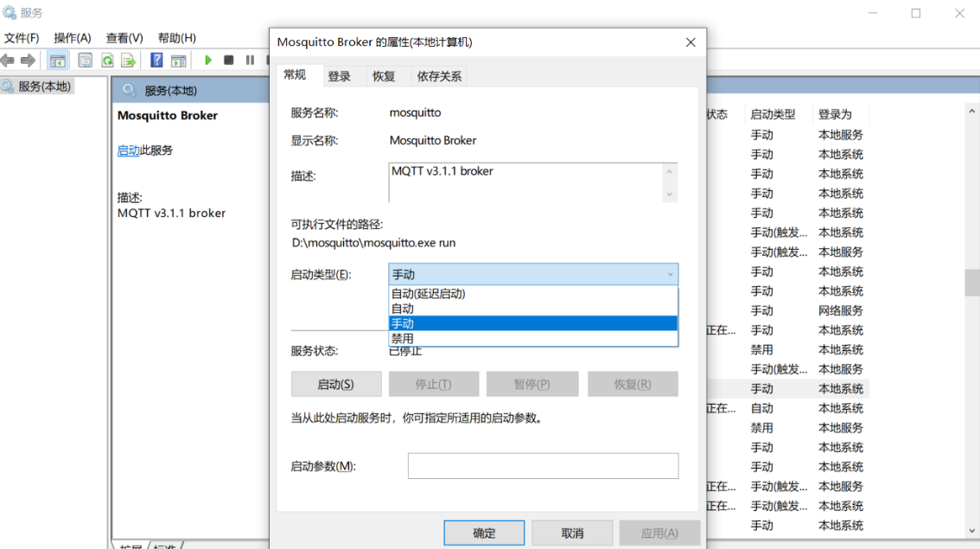Choose highlighted 手动 option in list
The width and height of the screenshot is (980, 549).
click(x=532, y=323)
